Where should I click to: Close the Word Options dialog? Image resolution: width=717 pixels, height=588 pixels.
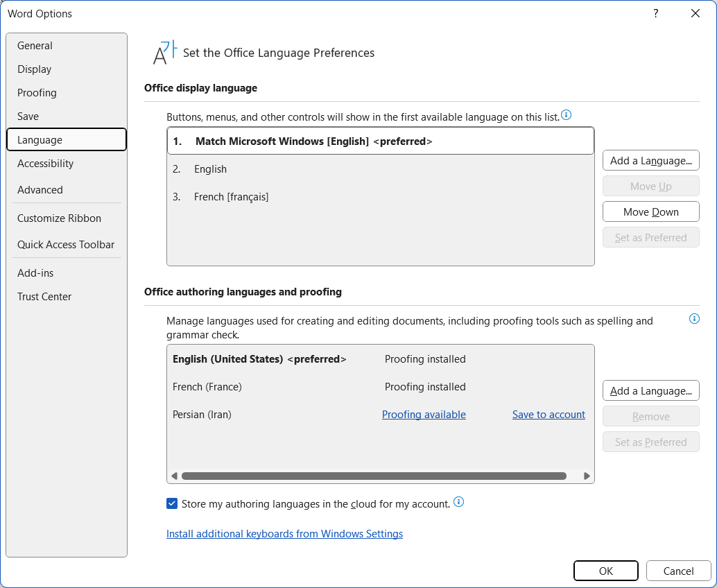click(695, 13)
